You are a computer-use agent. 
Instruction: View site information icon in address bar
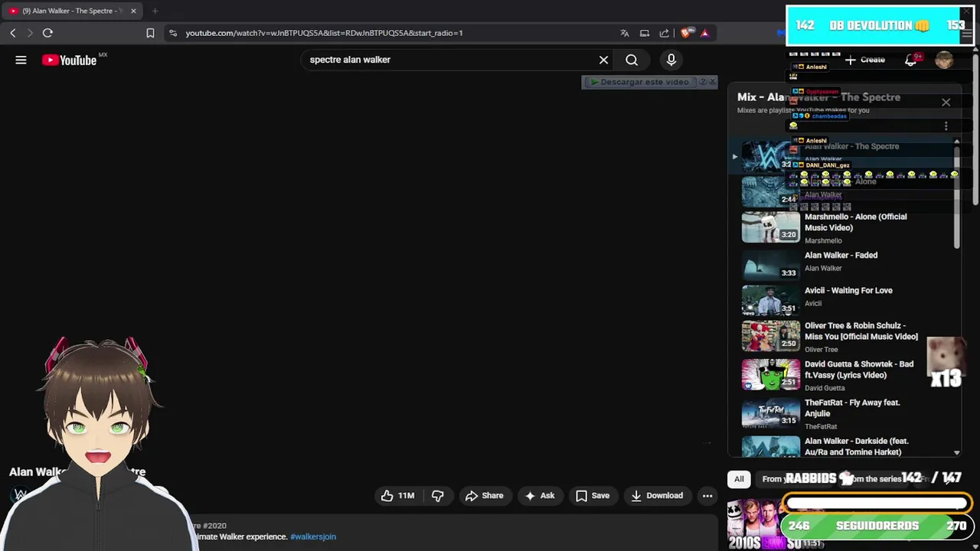click(x=173, y=33)
